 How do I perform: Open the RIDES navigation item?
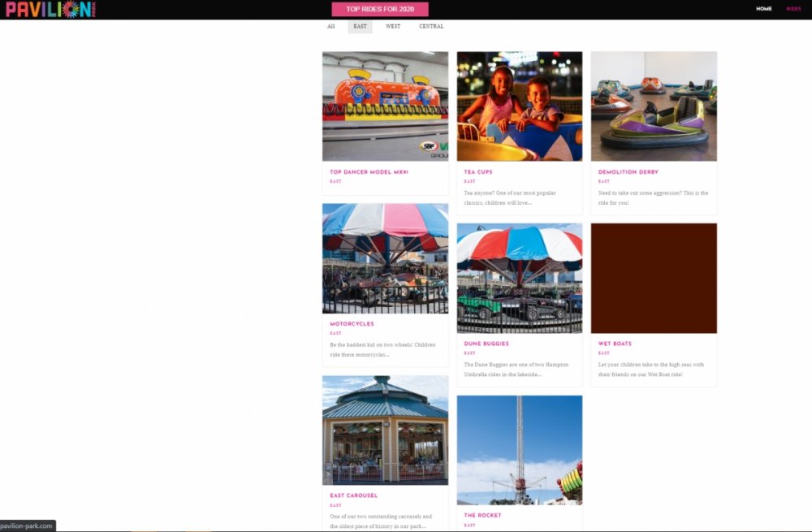[x=793, y=8]
